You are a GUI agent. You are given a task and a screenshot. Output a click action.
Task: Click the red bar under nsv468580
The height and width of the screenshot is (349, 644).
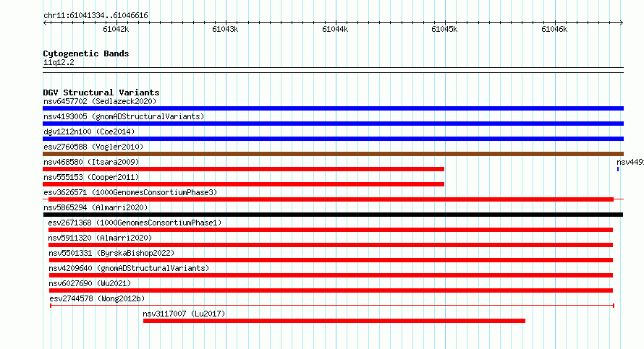(x=244, y=169)
